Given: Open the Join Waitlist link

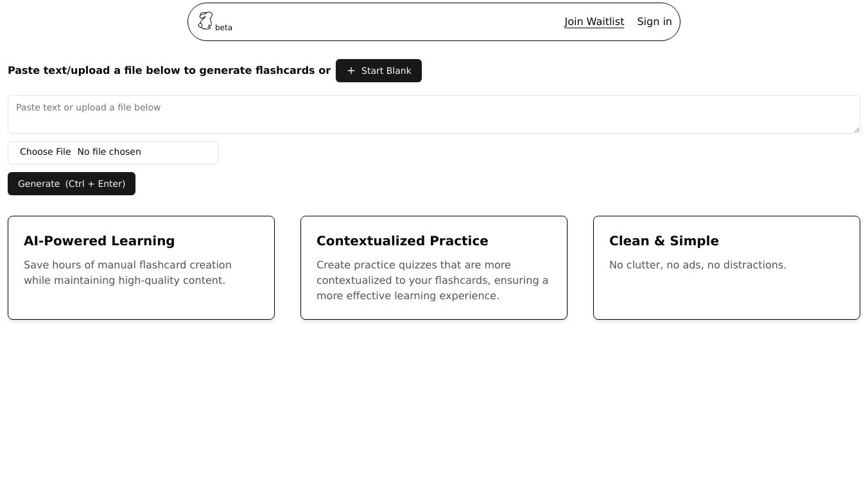Looking at the screenshot, I should point(594,22).
